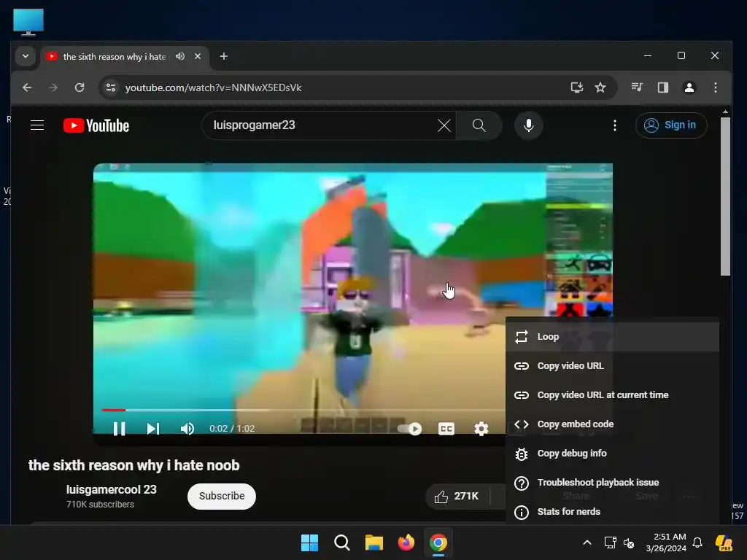Screen dimensions: 747x560
Task: Open the notifications bell
Action: pos(697,542)
